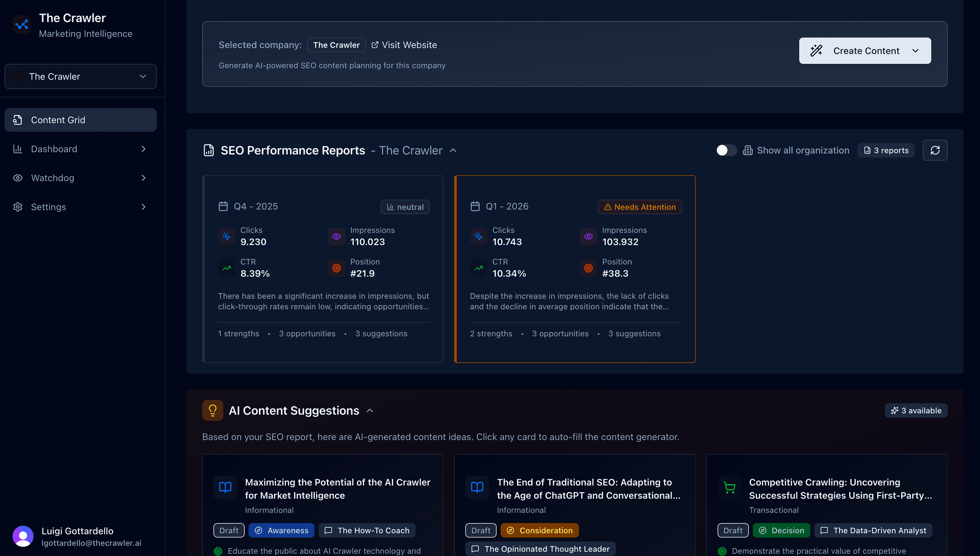Open the Content Grid section
Image resolution: width=980 pixels, height=556 pixels.
click(x=58, y=119)
